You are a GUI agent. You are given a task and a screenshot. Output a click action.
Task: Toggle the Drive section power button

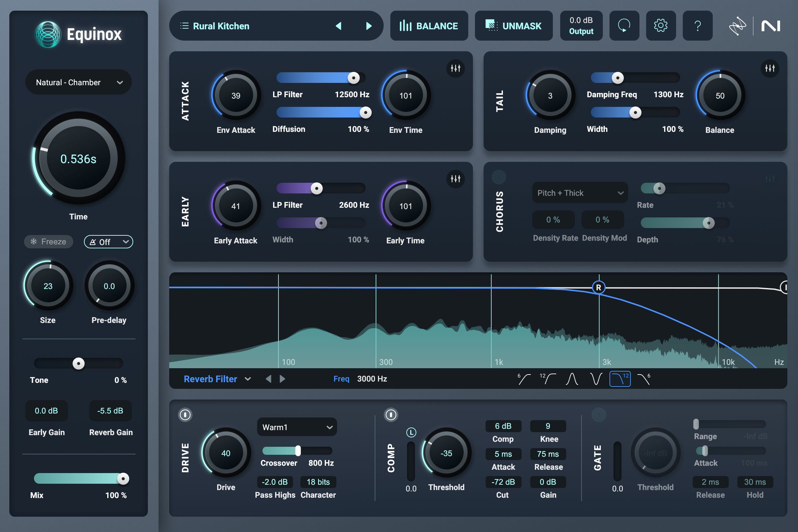click(x=185, y=414)
